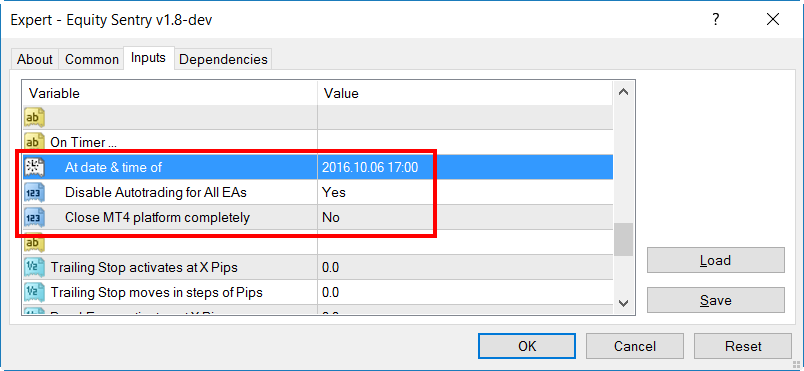Select the 'Disable Autotrading for All EAs' row
The height and width of the screenshot is (371, 804).
coord(318,192)
